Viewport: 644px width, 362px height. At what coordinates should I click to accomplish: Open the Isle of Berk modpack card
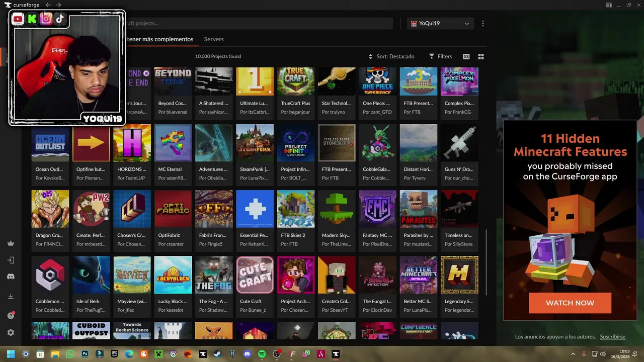[91, 287]
